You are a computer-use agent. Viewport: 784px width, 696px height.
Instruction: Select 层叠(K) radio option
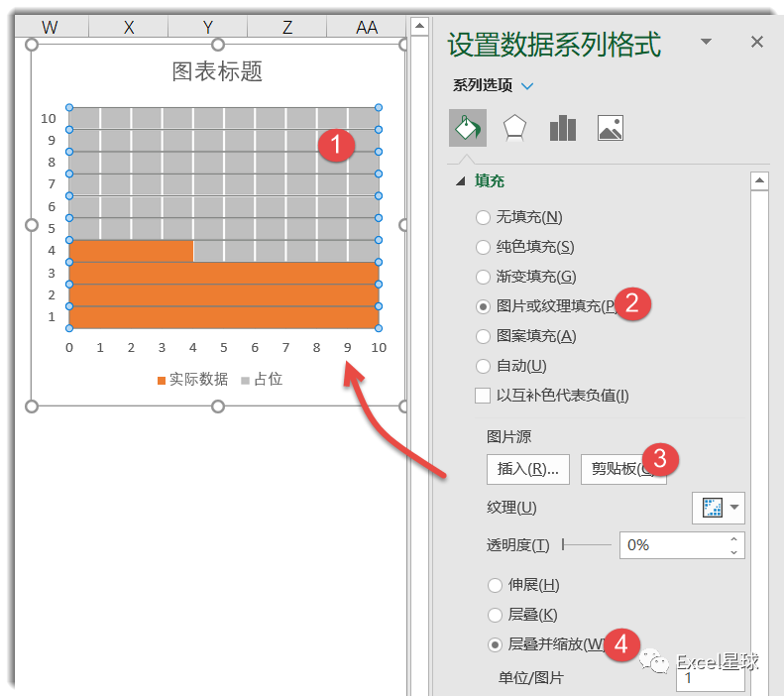pyautogui.click(x=495, y=615)
